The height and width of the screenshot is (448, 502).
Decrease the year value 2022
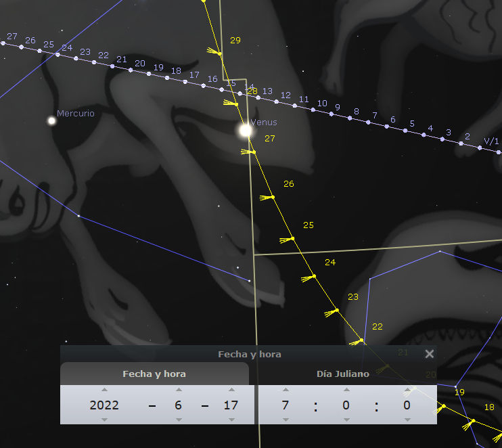tap(104, 420)
